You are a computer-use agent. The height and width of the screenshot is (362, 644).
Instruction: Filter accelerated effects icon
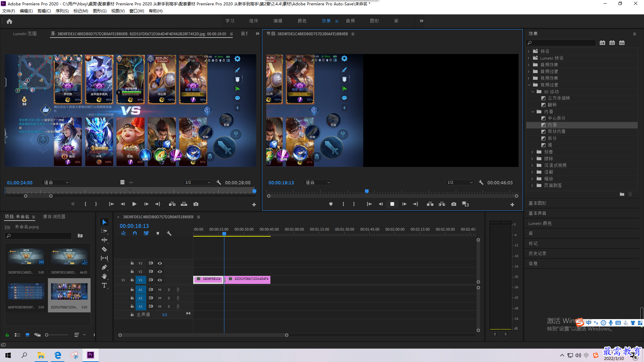[602, 43]
